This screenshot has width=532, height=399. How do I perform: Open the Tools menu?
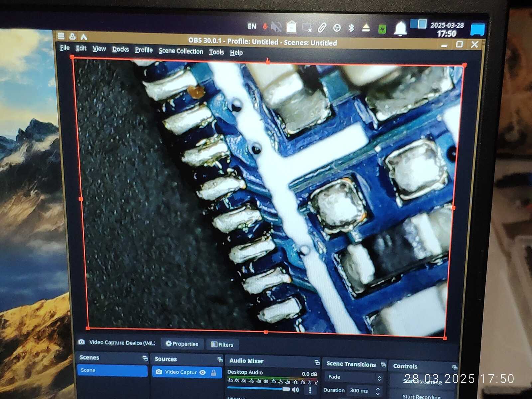pyautogui.click(x=216, y=52)
